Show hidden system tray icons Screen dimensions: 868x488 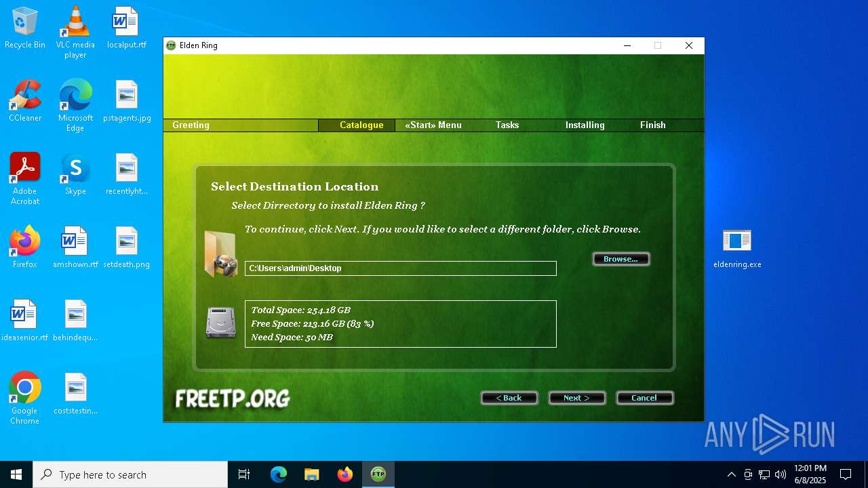point(731,474)
